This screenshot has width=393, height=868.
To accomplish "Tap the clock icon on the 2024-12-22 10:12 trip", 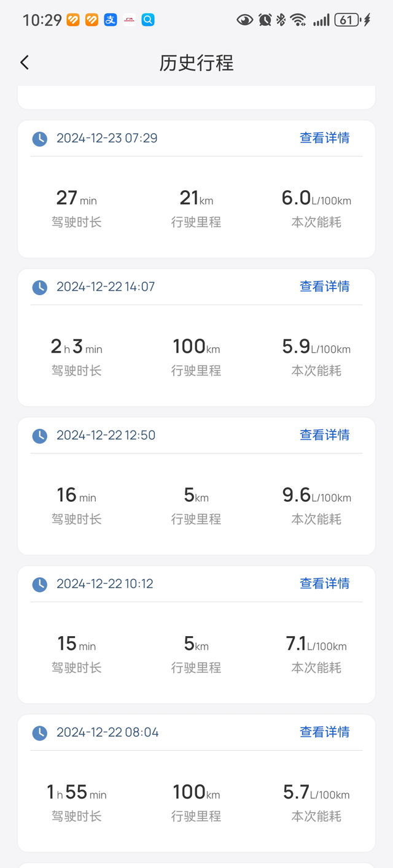I will click(39, 584).
